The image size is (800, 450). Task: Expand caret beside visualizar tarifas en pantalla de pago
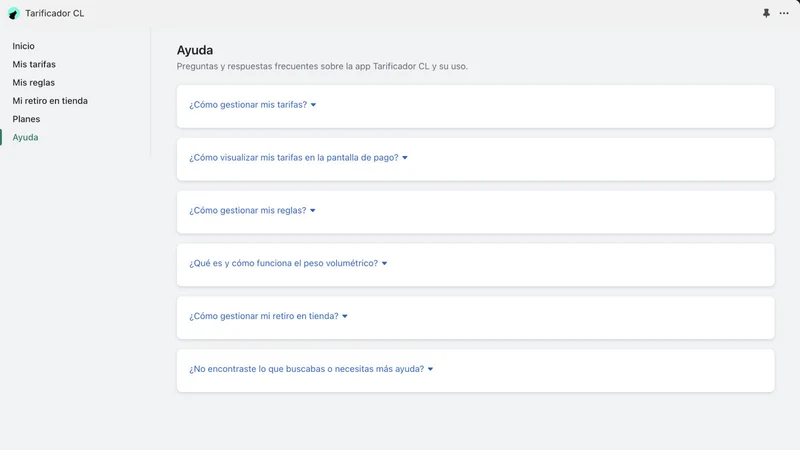[405, 158]
